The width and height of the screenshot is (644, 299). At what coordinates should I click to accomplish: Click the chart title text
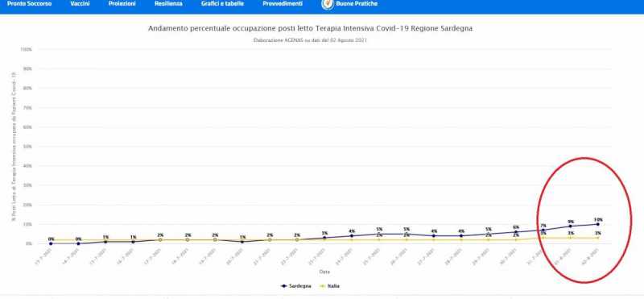coord(310,28)
